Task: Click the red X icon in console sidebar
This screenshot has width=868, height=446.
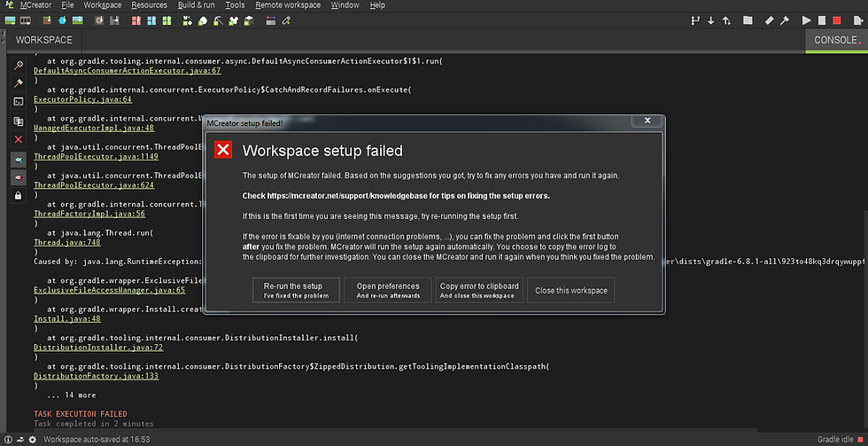Action: point(18,139)
